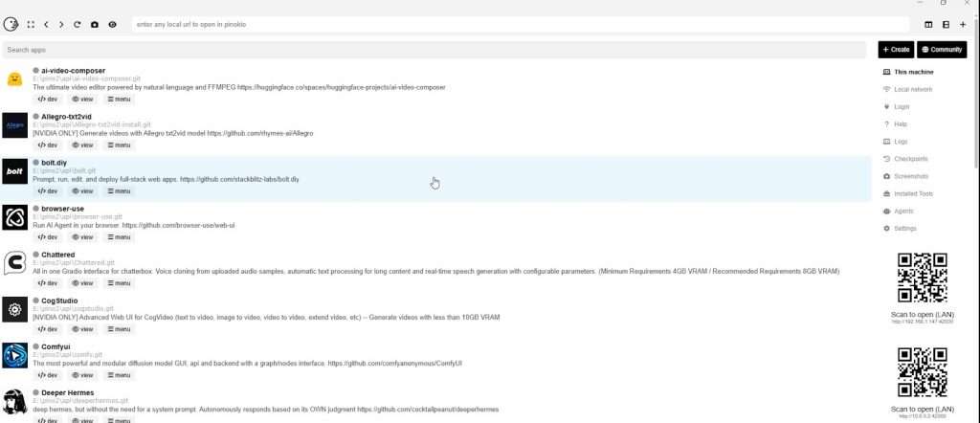Refresh the page with the reload icon
Viewport: 980px width, 423px height.
pyautogui.click(x=77, y=24)
